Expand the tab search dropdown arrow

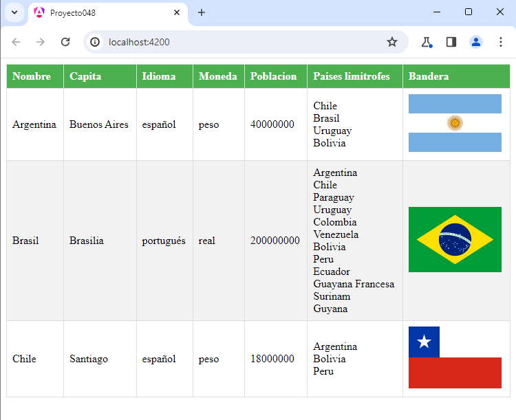click(x=14, y=12)
